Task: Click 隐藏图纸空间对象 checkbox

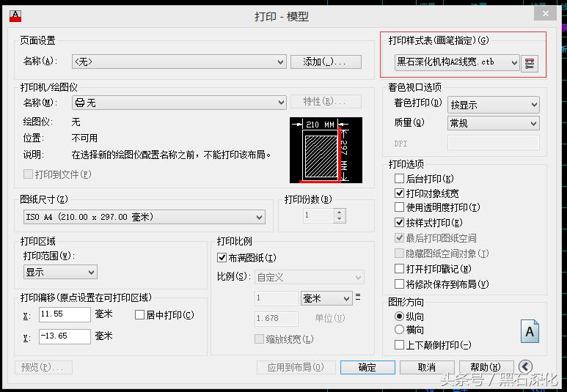Action: point(399,253)
